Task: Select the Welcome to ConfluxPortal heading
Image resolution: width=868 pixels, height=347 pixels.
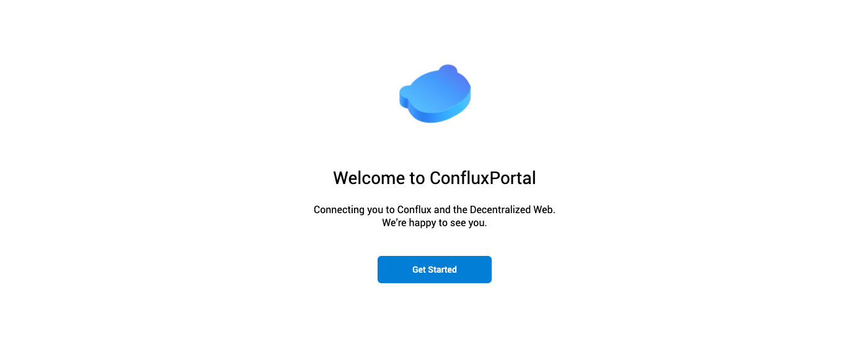Action: coord(434,178)
